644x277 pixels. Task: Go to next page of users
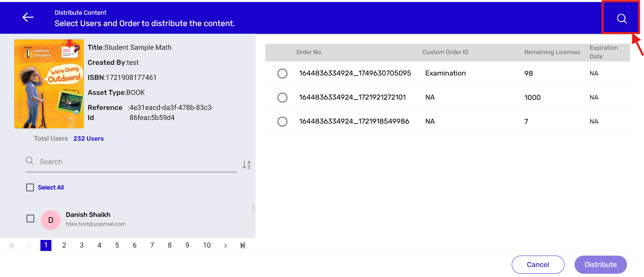225,246
